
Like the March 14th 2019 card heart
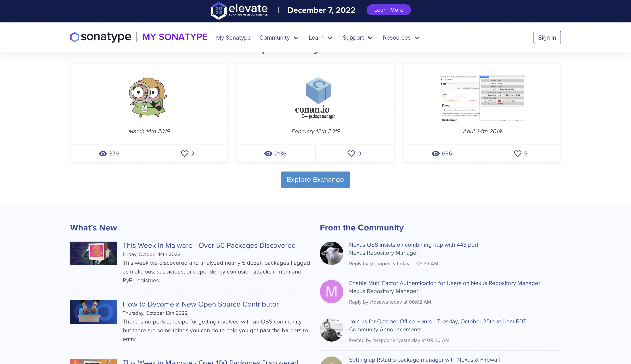point(185,153)
